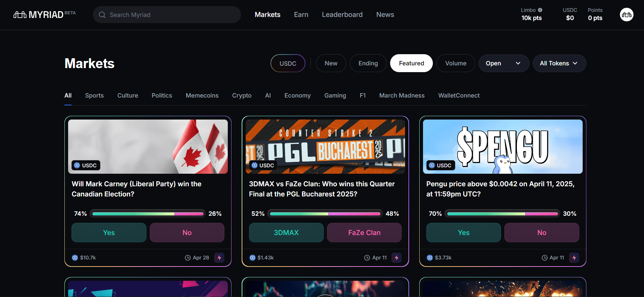The height and width of the screenshot is (297, 644).
Task: Click the search magnifier icon
Action: (102, 15)
